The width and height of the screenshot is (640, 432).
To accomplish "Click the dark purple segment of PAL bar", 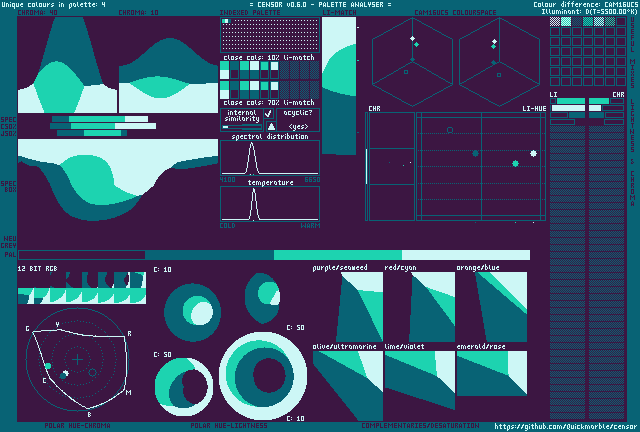I will (x=82, y=255).
